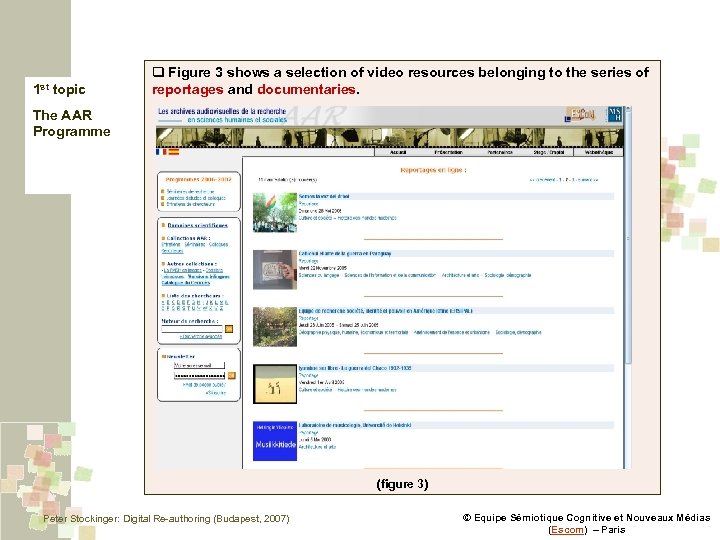Open the Amérique latine research team reportage
720x540 pixels.
[x=385, y=311]
